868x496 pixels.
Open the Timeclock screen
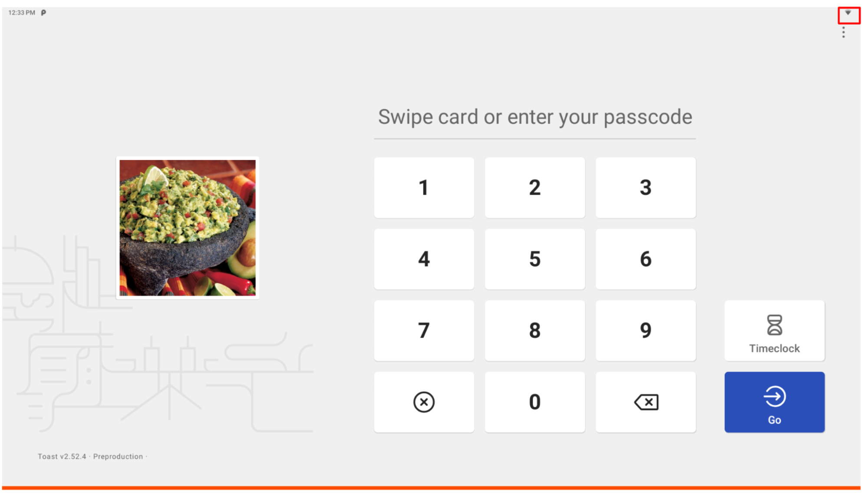click(774, 331)
